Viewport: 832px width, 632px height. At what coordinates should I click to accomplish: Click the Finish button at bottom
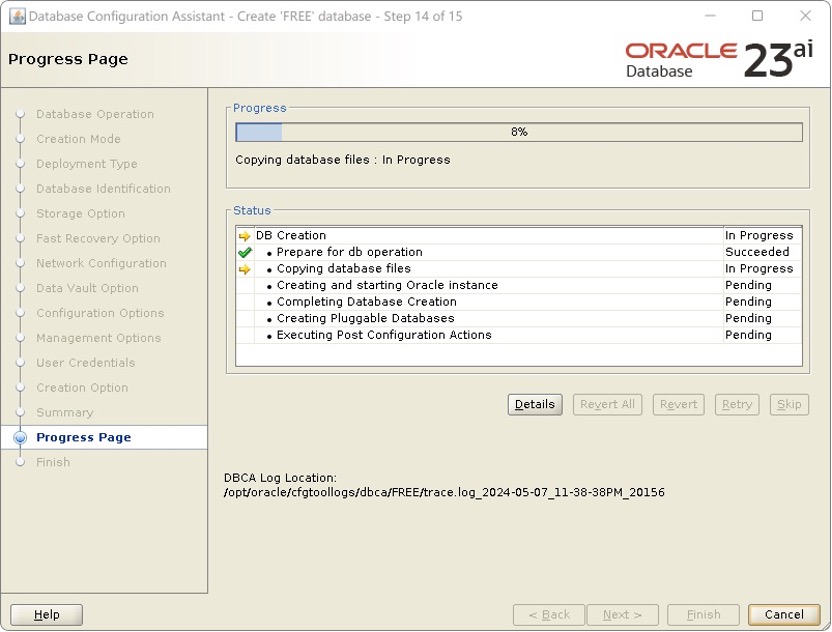click(x=703, y=615)
